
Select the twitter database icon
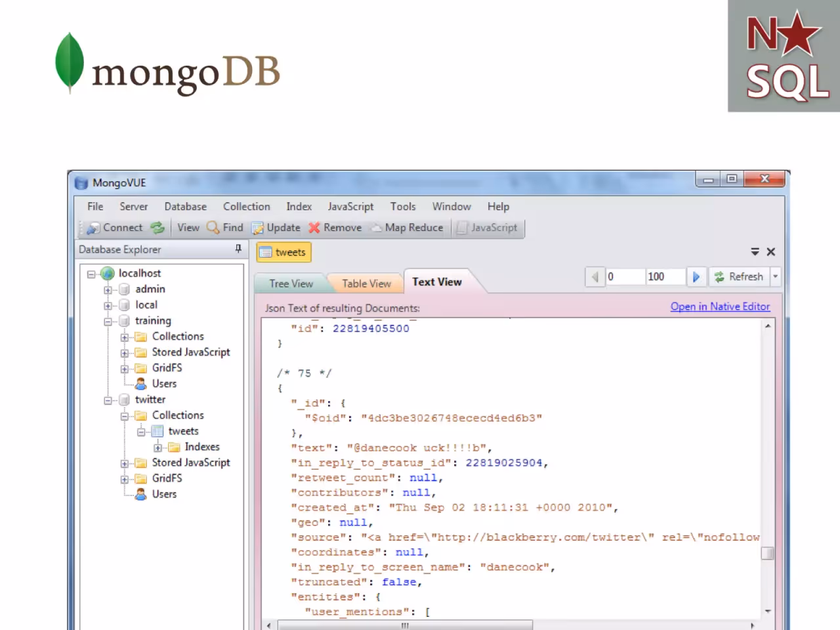pyautogui.click(x=124, y=400)
